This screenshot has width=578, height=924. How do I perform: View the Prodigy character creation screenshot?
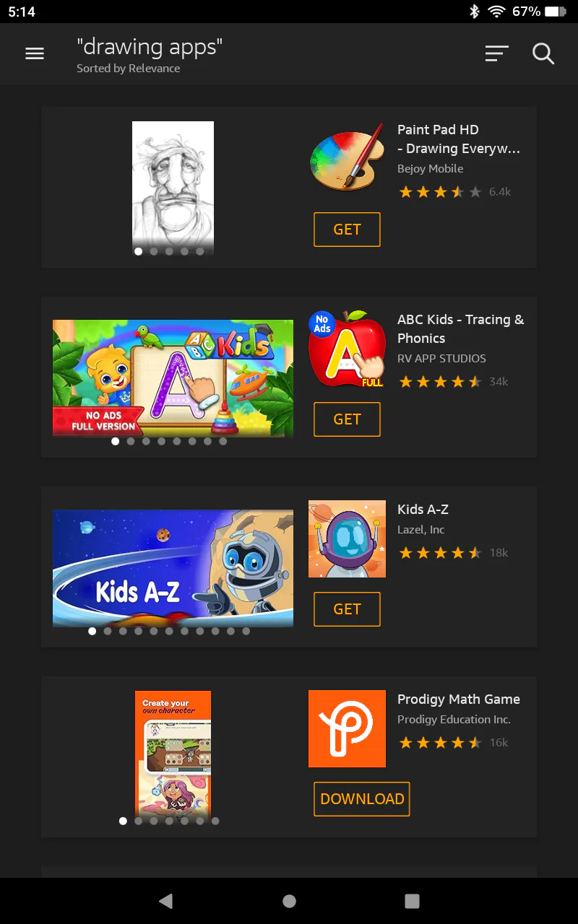173,757
